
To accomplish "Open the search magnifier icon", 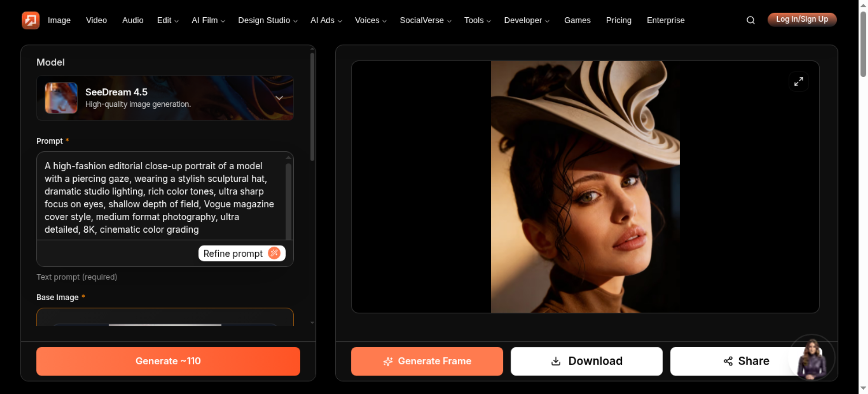I will point(750,20).
